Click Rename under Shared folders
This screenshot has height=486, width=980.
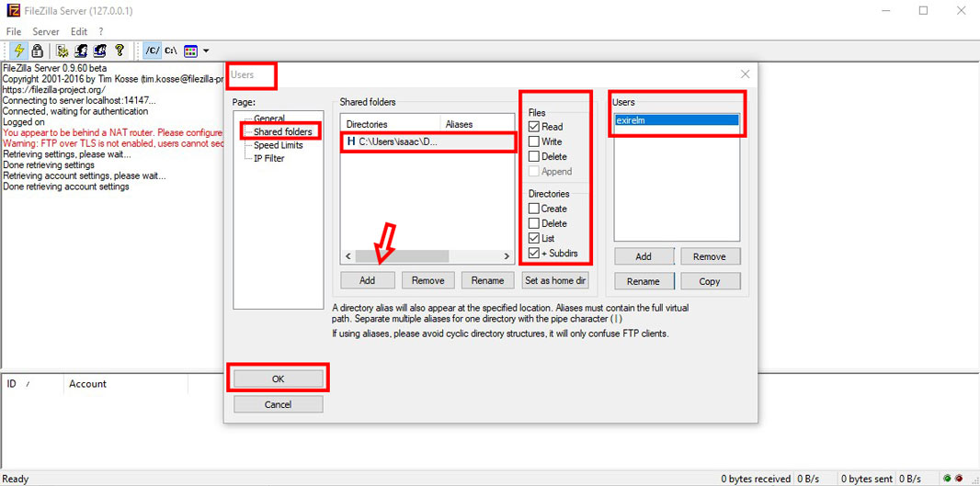(x=487, y=280)
